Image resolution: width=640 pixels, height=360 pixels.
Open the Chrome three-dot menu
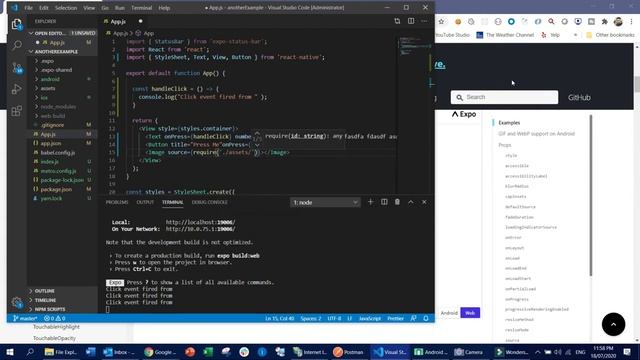tap(631, 22)
